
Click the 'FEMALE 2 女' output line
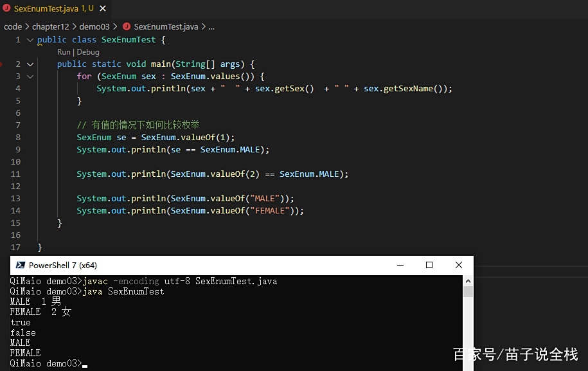(40, 312)
